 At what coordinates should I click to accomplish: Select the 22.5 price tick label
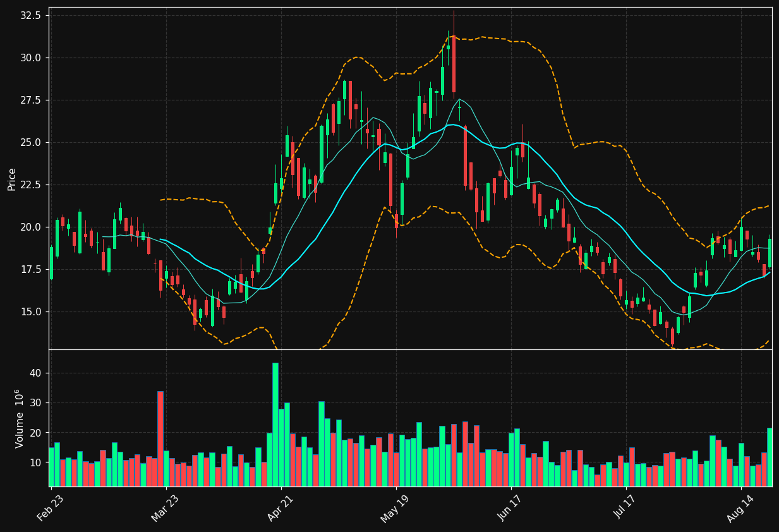(x=31, y=184)
